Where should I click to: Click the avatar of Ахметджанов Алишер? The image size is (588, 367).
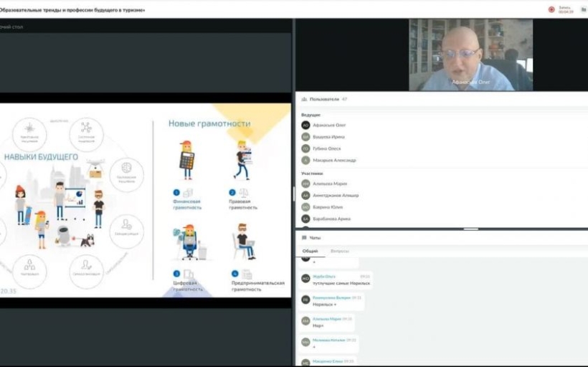click(x=305, y=195)
